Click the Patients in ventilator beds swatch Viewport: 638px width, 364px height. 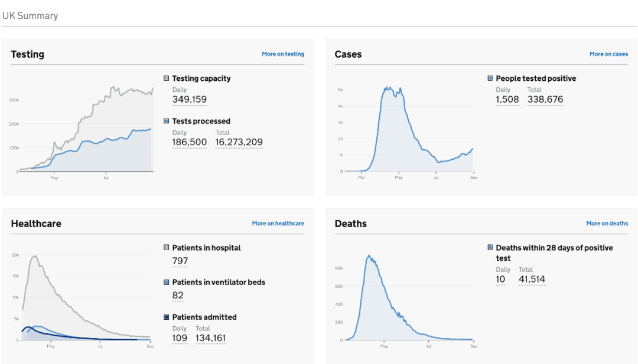point(167,282)
